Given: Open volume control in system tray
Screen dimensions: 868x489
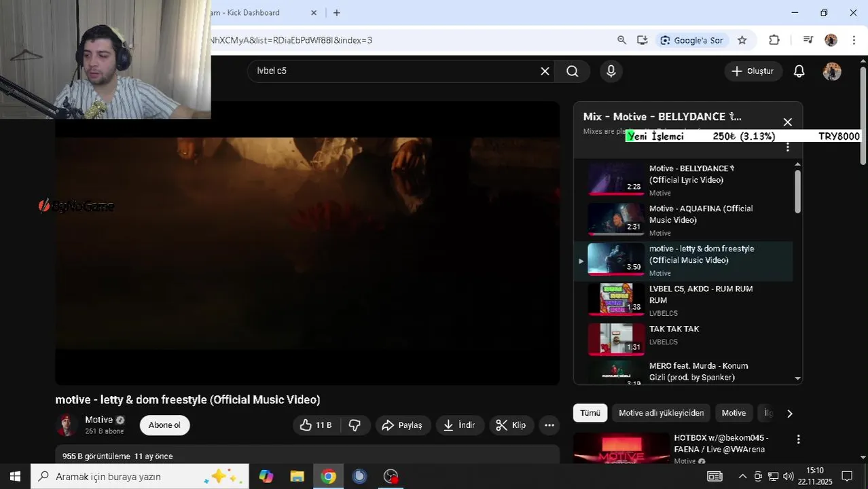Looking at the screenshot, I should pos(788,476).
